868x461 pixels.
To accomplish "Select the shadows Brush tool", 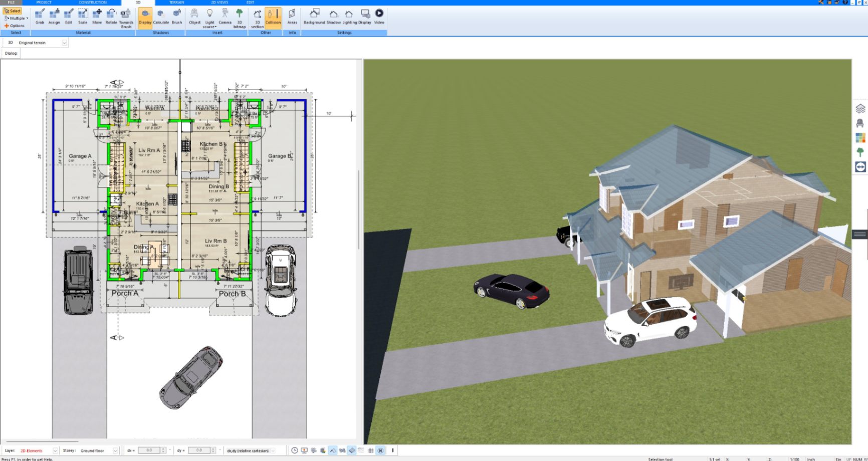I will 177,17.
